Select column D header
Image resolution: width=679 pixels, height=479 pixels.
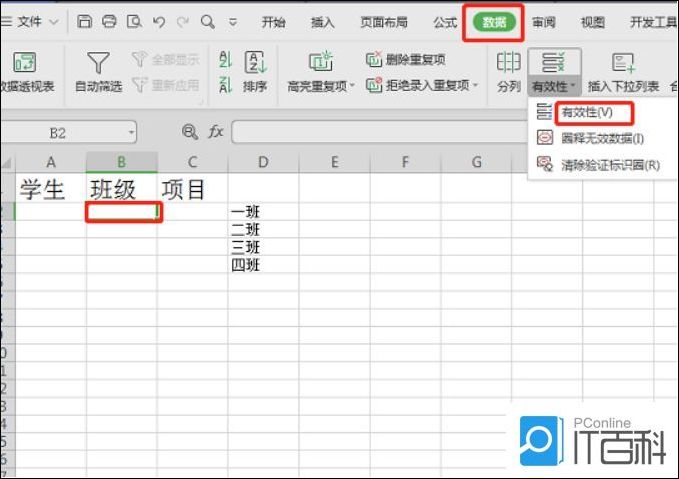tap(263, 162)
